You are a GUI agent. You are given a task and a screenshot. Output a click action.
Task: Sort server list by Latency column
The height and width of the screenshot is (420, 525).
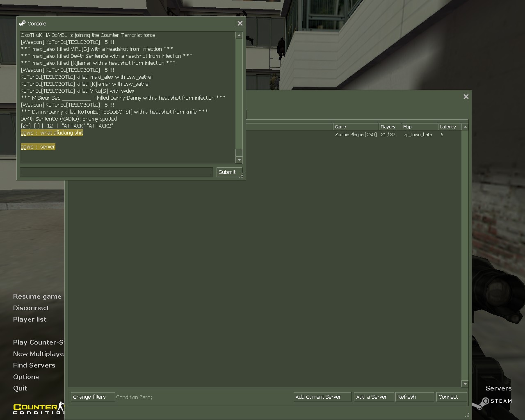coord(447,127)
